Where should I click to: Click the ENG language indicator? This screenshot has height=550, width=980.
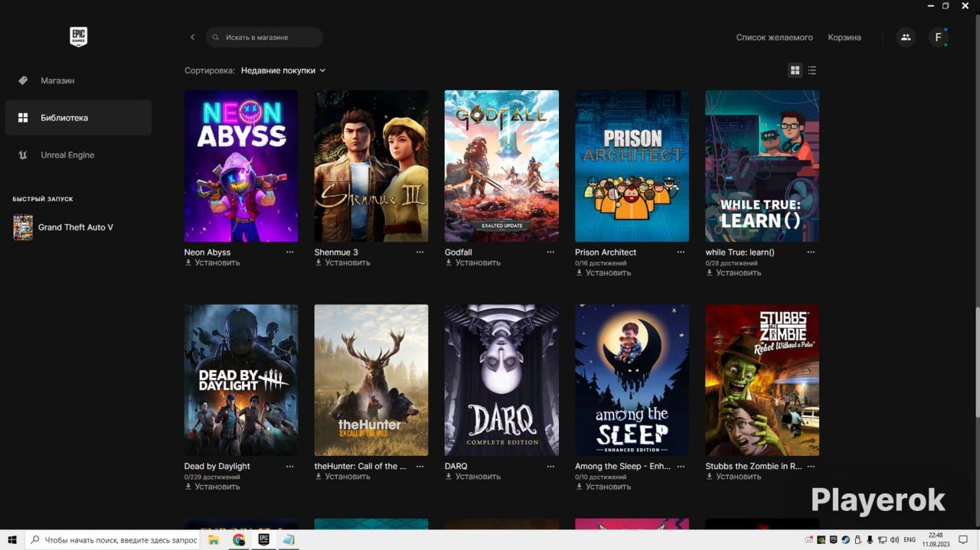pyautogui.click(x=910, y=540)
